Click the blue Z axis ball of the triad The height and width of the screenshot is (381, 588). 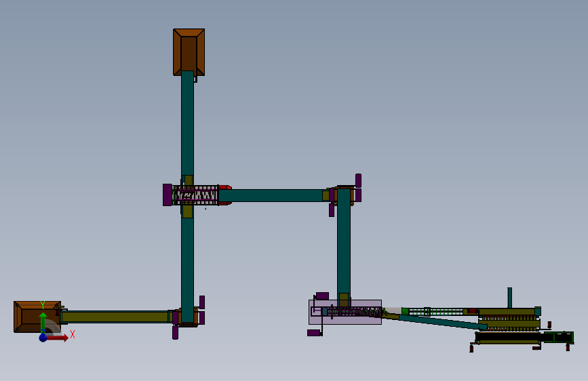tap(43, 338)
